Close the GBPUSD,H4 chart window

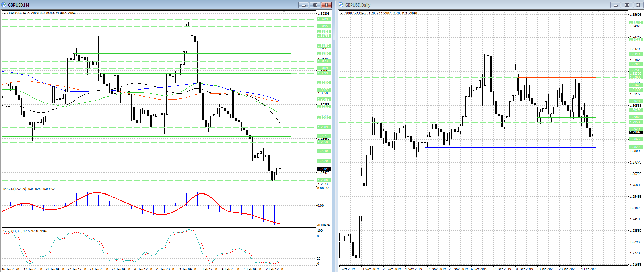(x=326, y=5)
